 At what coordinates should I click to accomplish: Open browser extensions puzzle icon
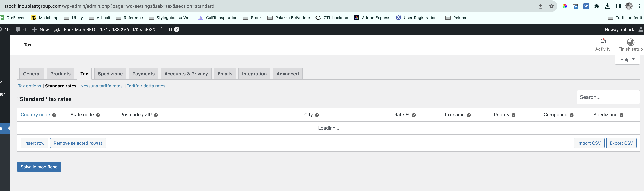coord(597,6)
